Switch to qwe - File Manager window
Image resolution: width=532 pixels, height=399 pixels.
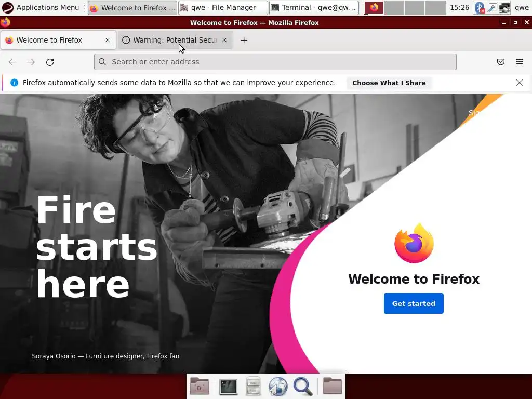(x=223, y=7)
